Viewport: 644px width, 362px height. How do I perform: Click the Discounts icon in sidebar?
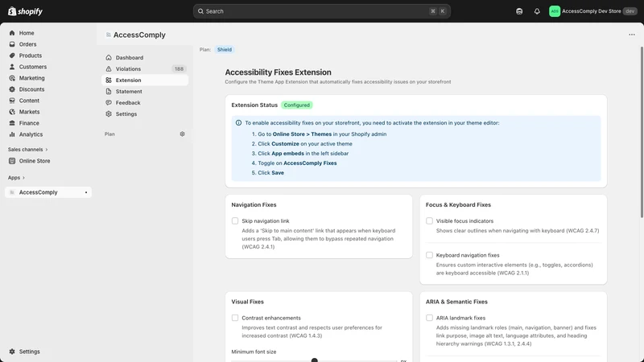point(12,89)
